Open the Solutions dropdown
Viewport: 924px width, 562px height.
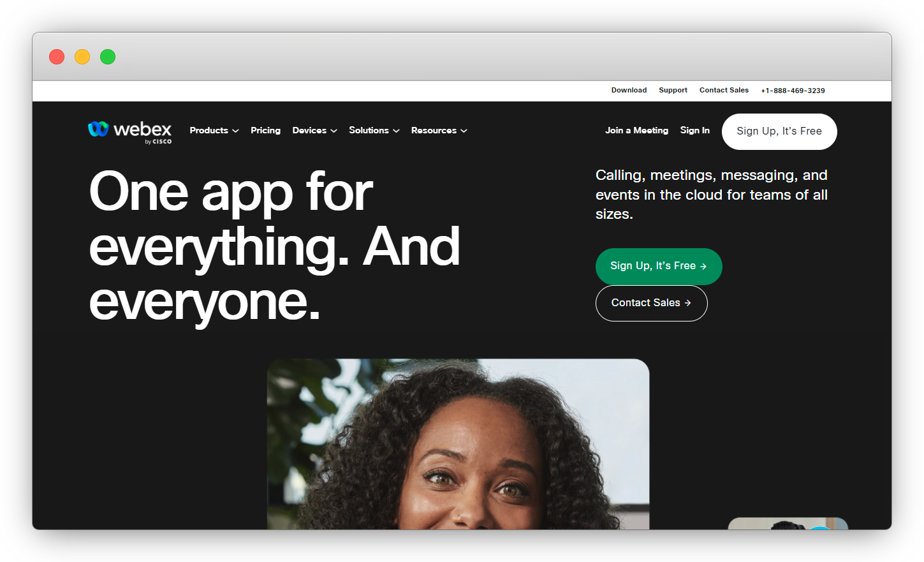374,130
